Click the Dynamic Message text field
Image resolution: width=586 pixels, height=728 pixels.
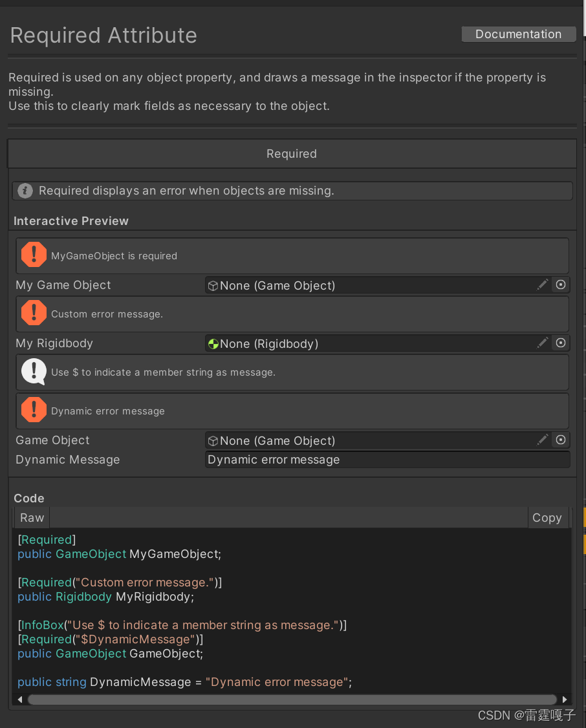(387, 460)
